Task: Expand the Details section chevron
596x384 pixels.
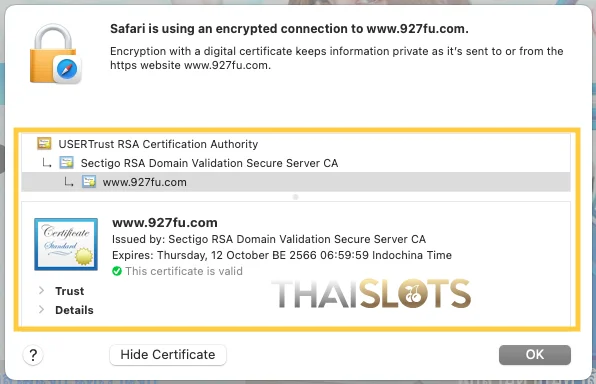Action: (41, 309)
